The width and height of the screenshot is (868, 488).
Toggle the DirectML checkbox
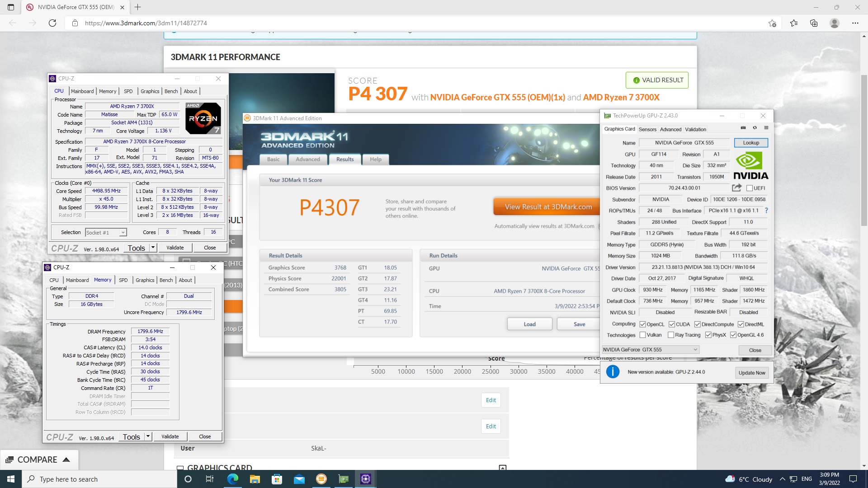coord(741,324)
